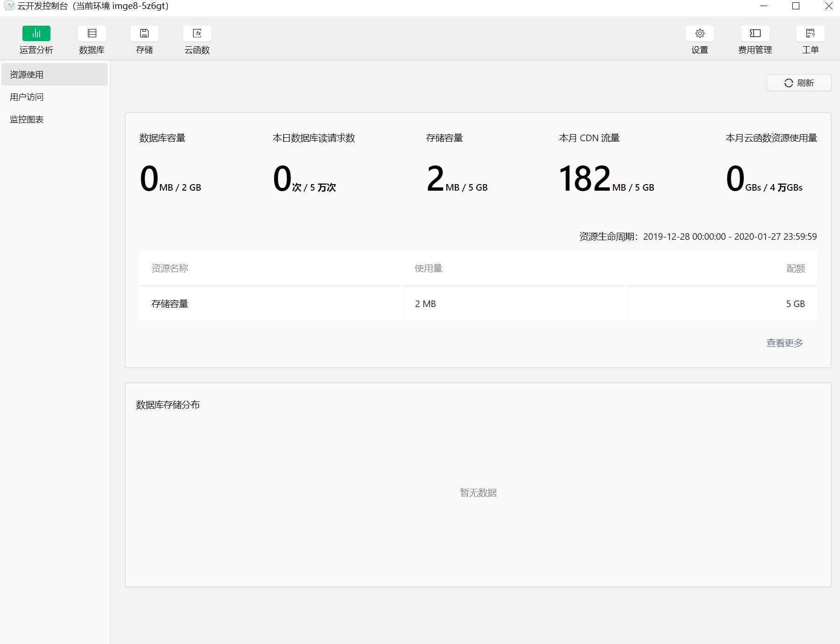This screenshot has height=644, width=840.
Task: Click the 云开发控制台 app icon in title bar
Action: (x=9, y=6)
